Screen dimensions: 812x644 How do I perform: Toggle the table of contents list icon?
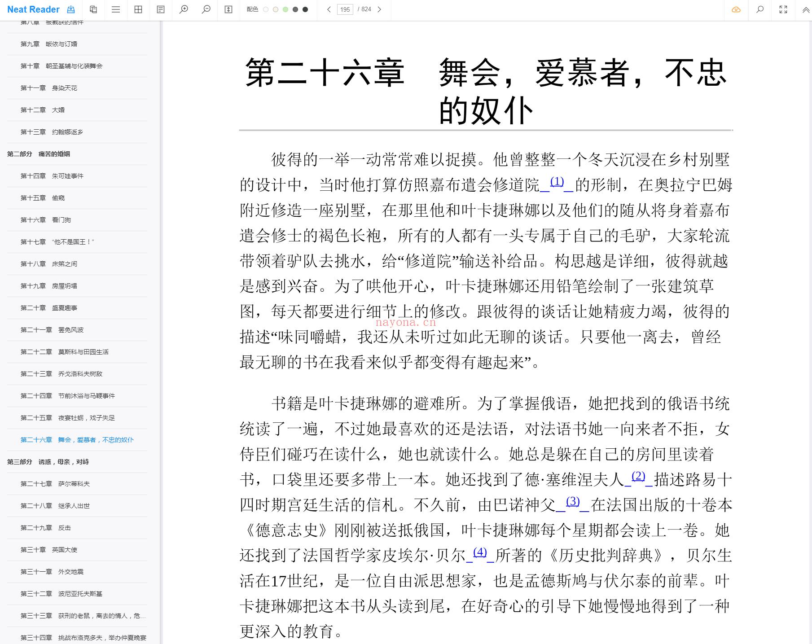pos(116,9)
